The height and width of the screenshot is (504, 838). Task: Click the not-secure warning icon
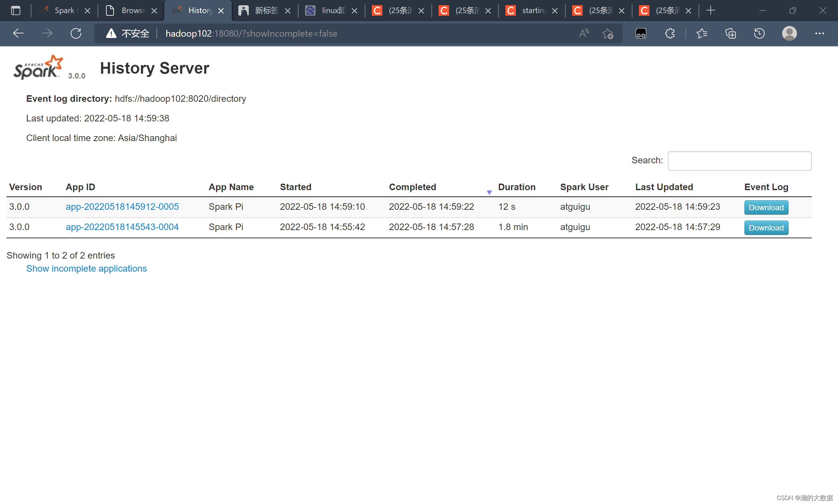(111, 33)
